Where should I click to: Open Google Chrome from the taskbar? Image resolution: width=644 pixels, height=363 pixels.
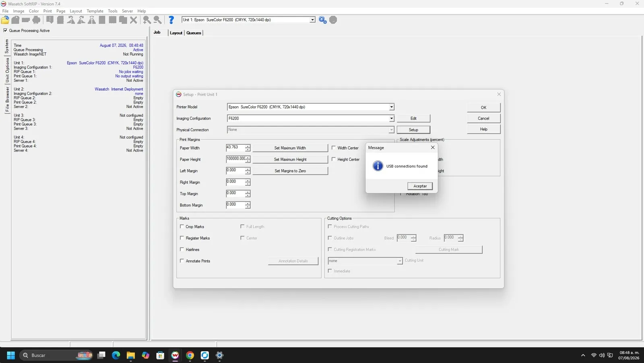click(x=190, y=355)
